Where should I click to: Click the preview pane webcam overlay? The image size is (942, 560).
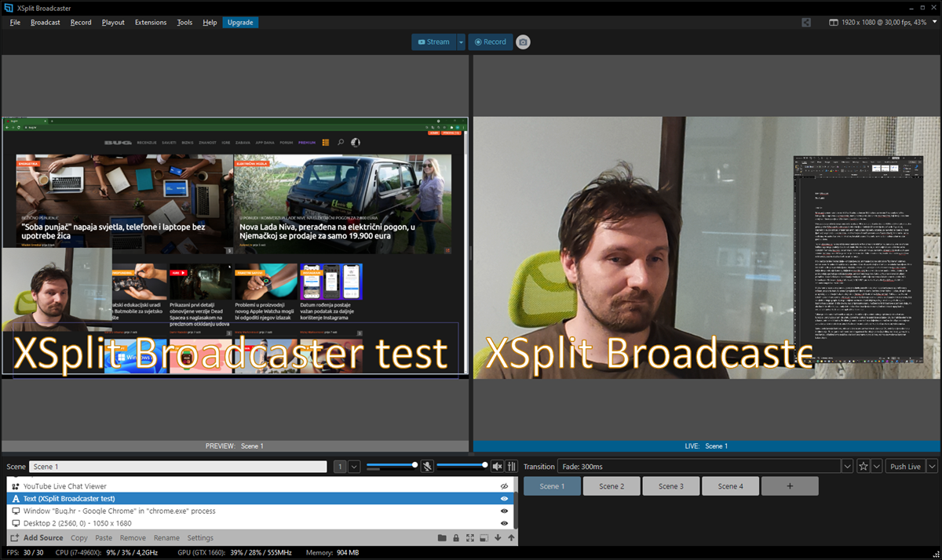pos(57,289)
